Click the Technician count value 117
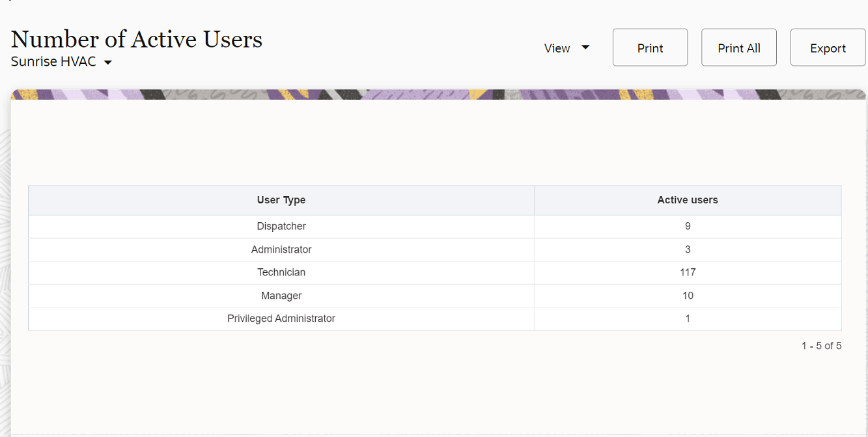 (687, 272)
